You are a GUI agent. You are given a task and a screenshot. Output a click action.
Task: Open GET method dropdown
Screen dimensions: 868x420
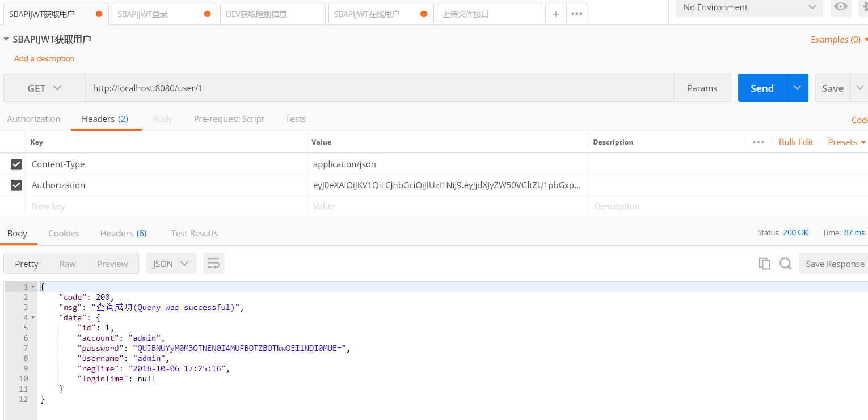[x=44, y=88]
